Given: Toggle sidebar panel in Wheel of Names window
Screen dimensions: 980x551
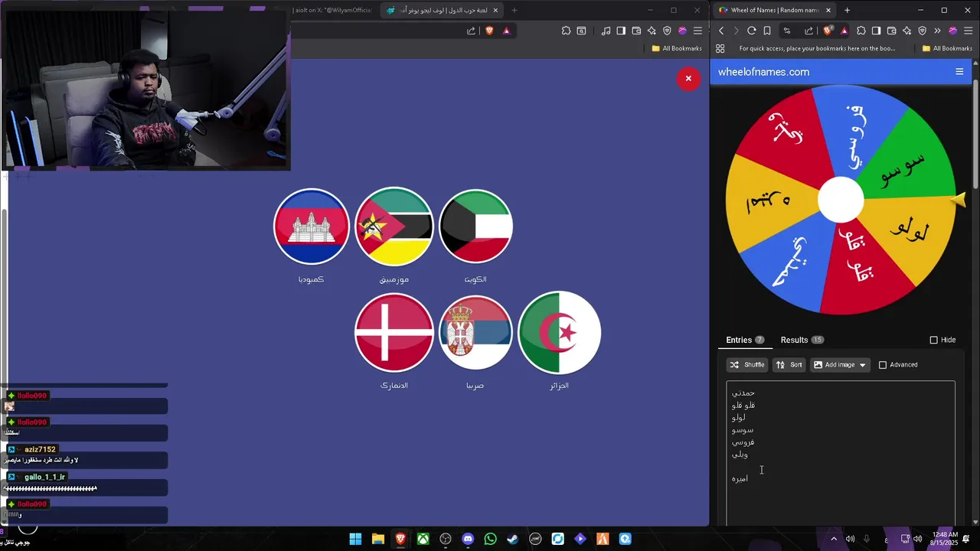Looking at the screenshot, I should click(x=877, y=31).
